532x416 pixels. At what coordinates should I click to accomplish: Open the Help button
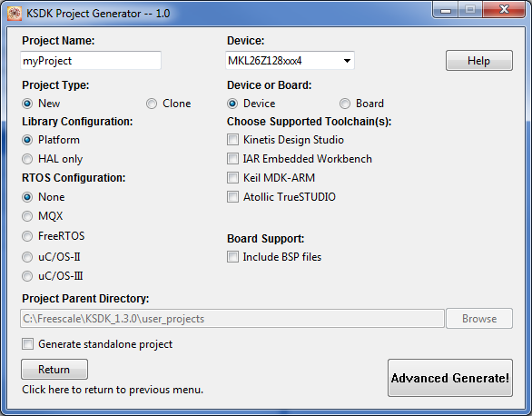(x=478, y=60)
